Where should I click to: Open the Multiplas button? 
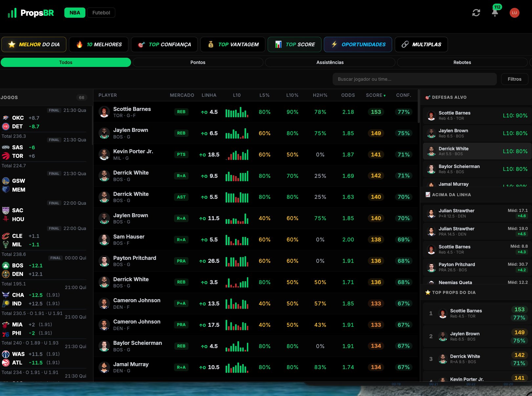421,44
